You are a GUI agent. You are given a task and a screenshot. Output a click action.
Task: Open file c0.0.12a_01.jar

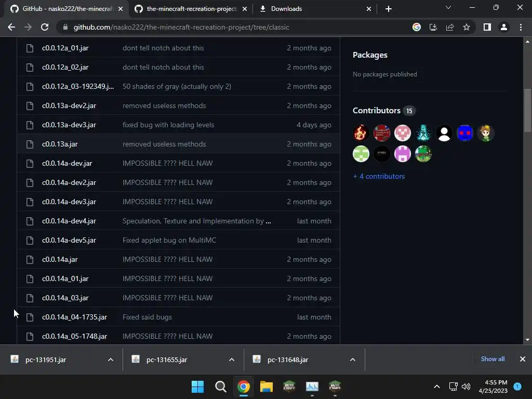click(65, 48)
